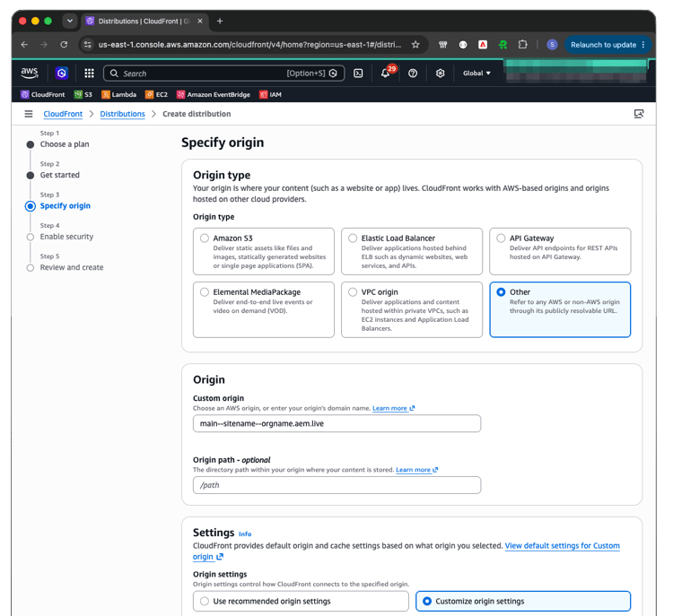The width and height of the screenshot is (673, 616).
Task: Choose Customize origin settings
Action: pos(523,601)
